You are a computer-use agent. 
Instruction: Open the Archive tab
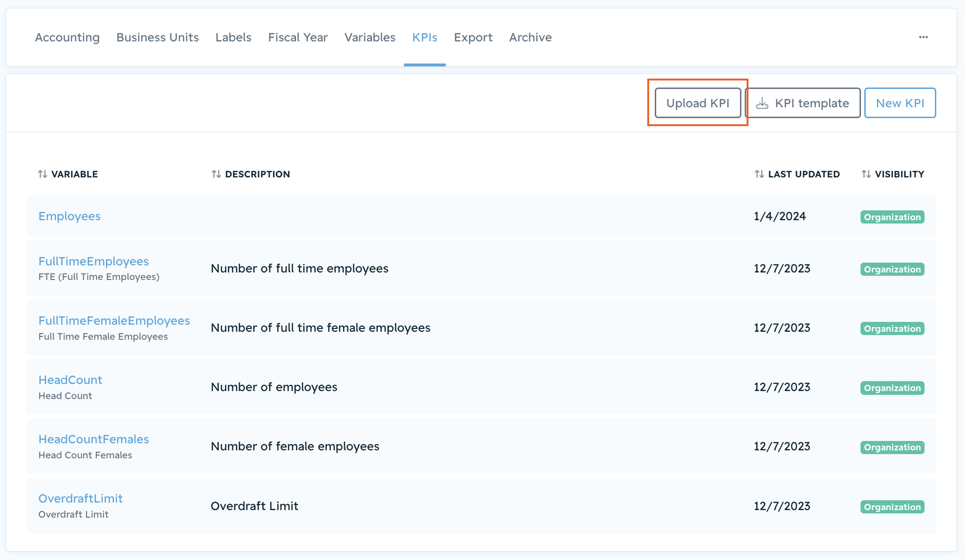[x=531, y=37]
